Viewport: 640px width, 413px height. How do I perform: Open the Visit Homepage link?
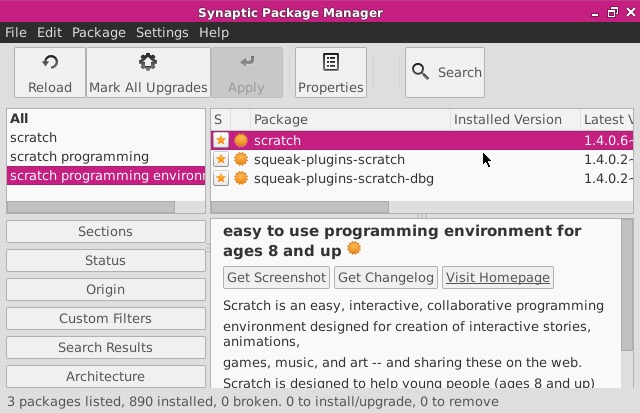pyautogui.click(x=497, y=277)
